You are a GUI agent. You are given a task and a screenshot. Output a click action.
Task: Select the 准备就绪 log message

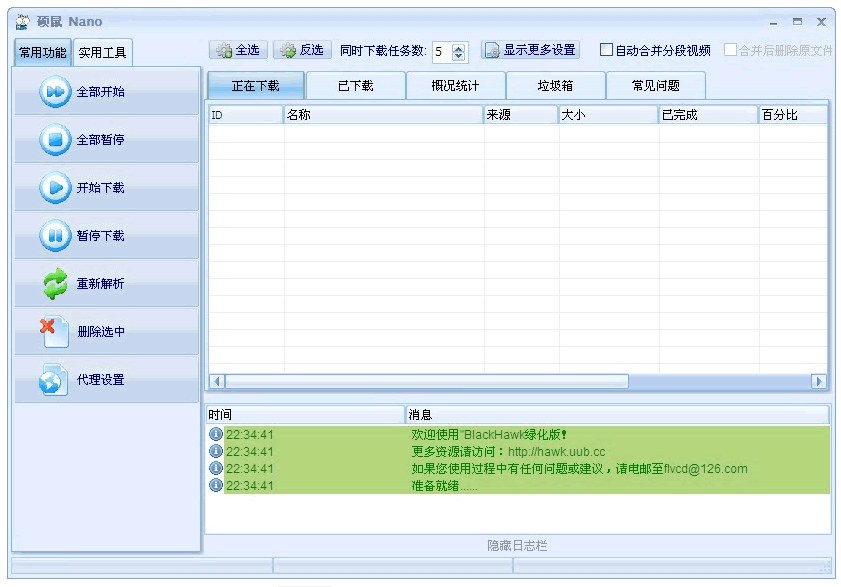coord(444,486)
